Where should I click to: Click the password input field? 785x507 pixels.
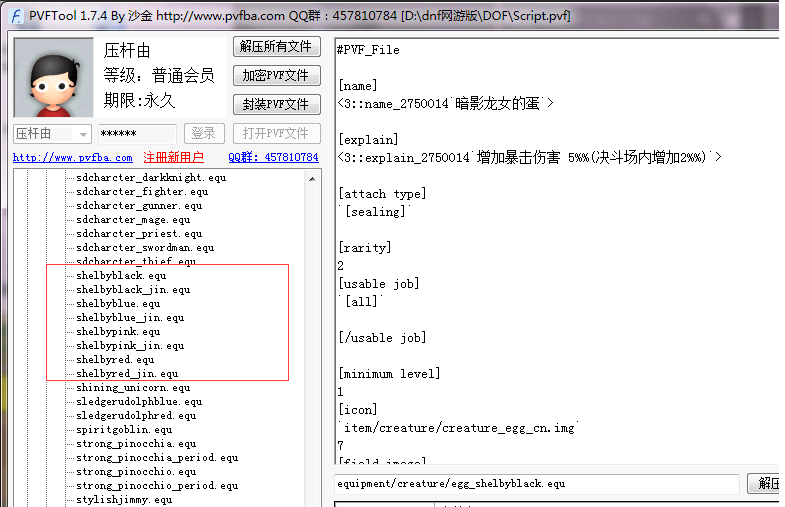point(137,134)
